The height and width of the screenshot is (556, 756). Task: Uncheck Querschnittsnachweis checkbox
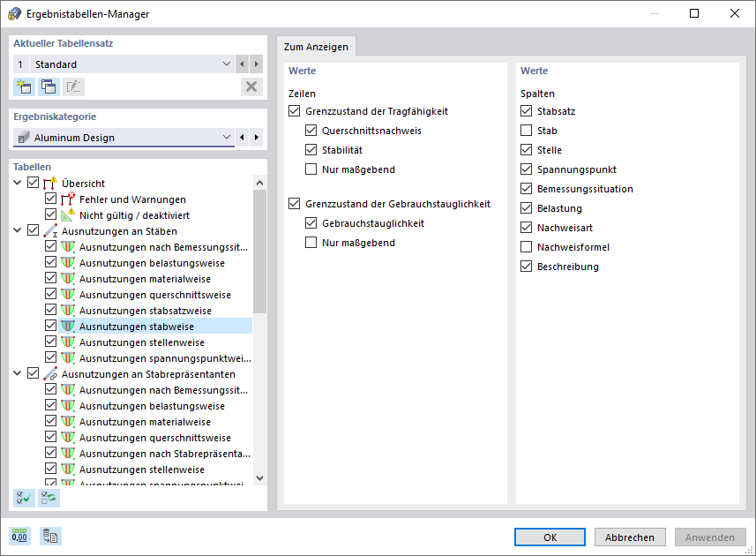[311, 131]
